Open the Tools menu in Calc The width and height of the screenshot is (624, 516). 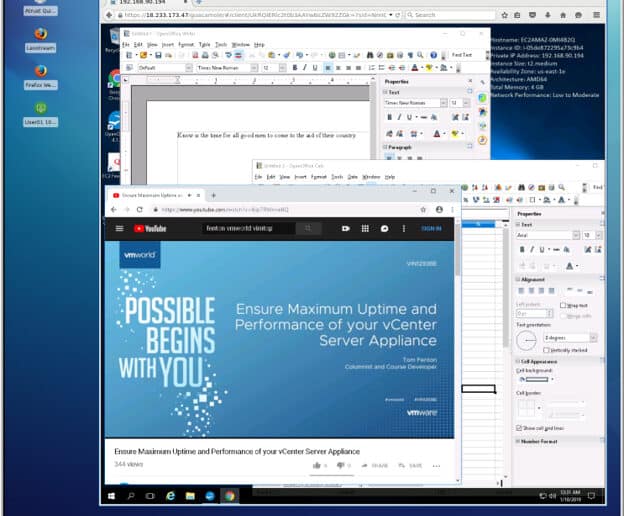pyautogui.click(x=337, y=177)
